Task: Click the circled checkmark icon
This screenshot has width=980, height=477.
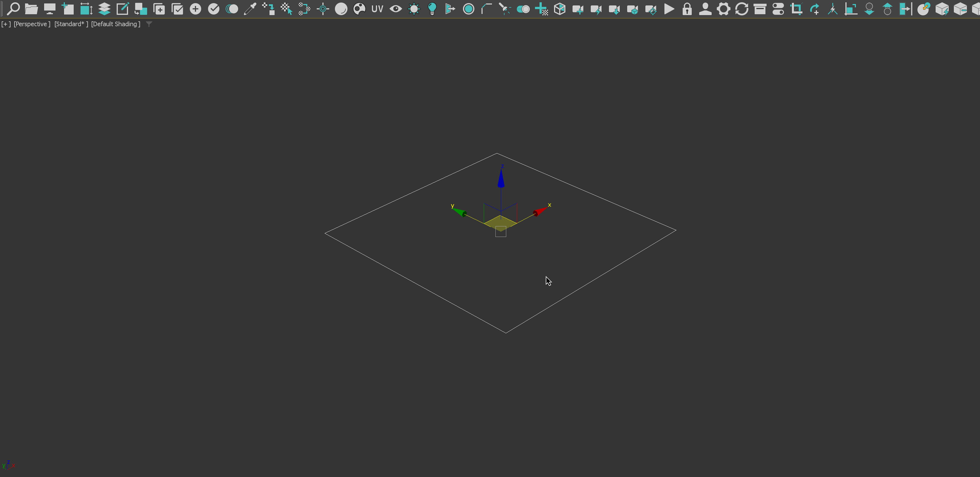Action: click(214, 8)
